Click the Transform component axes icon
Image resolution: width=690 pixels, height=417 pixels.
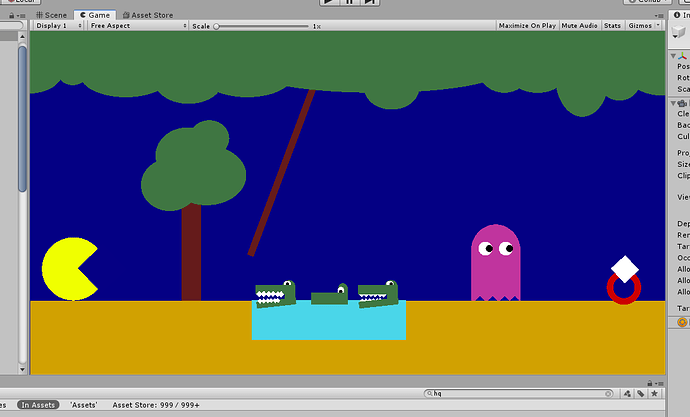click(682, 56)
